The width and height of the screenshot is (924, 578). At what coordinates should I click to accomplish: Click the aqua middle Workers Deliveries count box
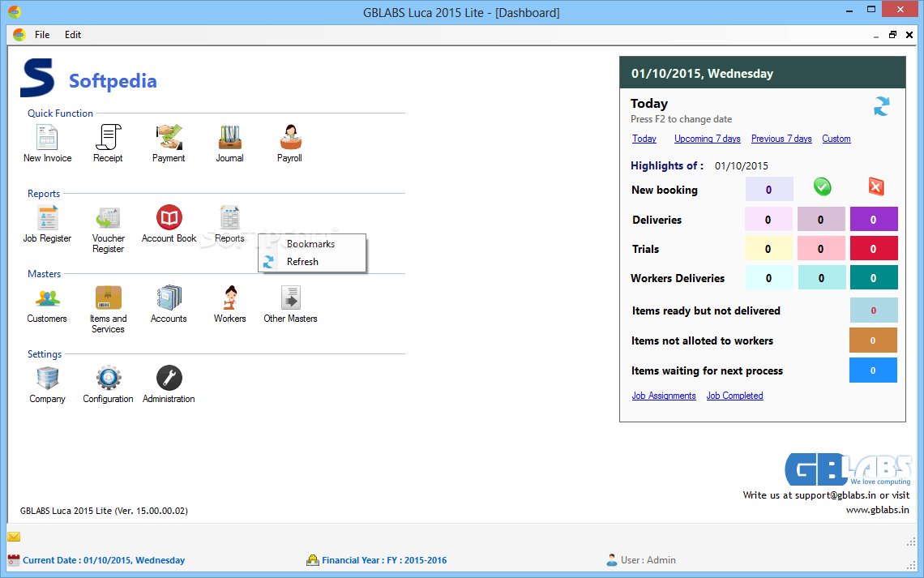pos(821,277)
